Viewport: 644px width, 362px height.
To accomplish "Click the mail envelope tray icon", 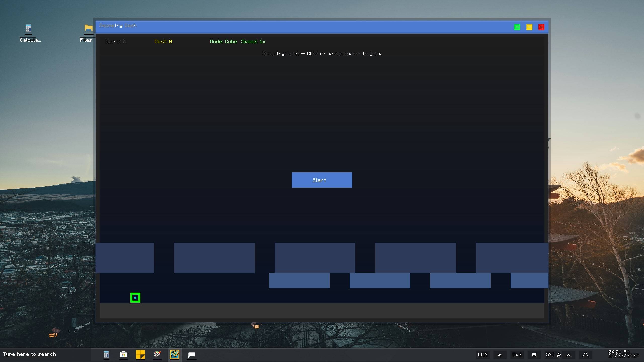I will [534, 355].
